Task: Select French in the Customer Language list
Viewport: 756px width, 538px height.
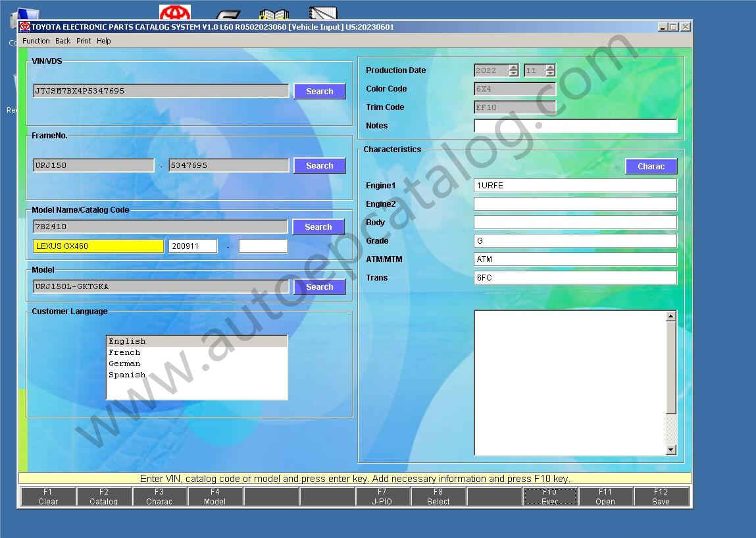Action: tap(197, 353)
